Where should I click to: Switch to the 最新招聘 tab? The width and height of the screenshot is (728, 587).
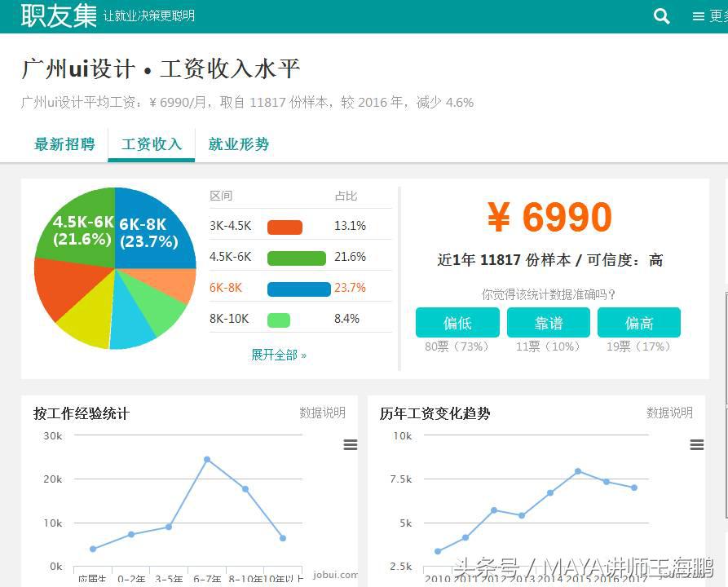(x=64, y=143)
